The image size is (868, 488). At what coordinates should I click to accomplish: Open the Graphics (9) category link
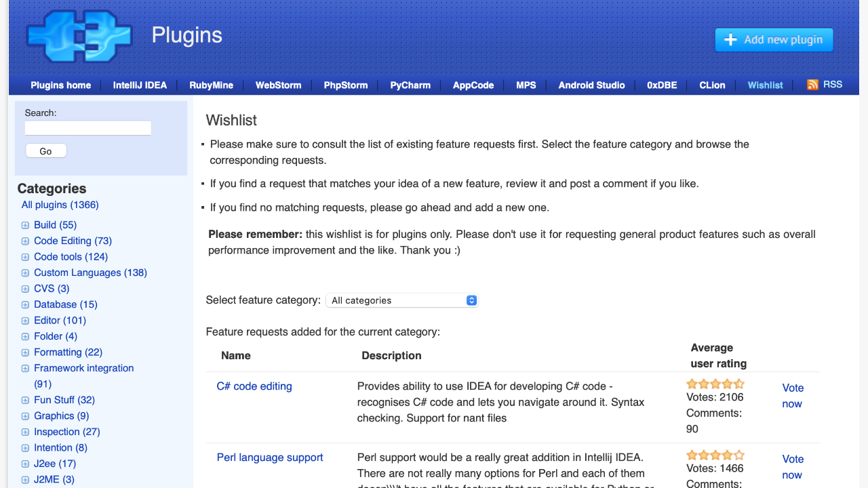62,416
